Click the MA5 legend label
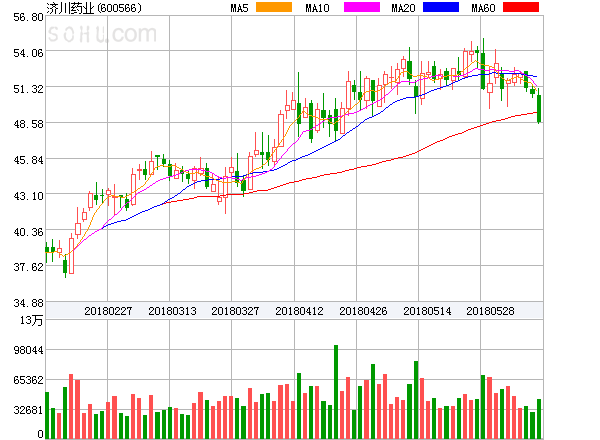The image size is (600, 440). 240,8
